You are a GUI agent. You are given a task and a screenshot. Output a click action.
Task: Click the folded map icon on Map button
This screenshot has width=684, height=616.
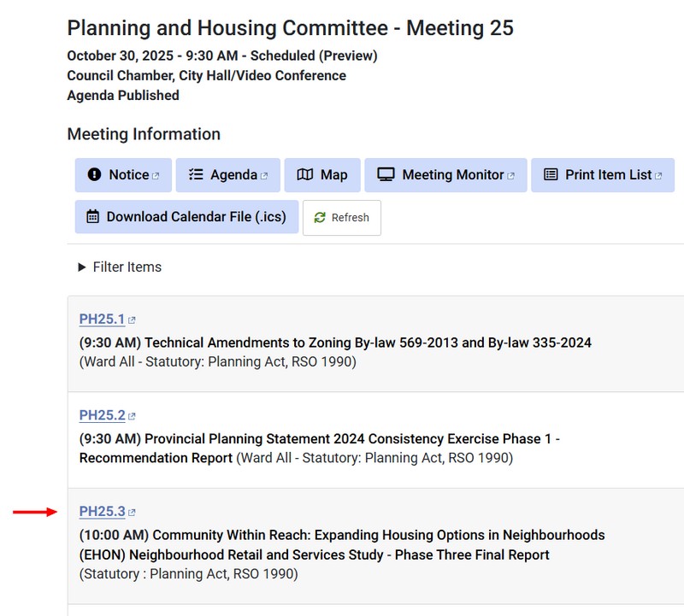pos(305,175)
